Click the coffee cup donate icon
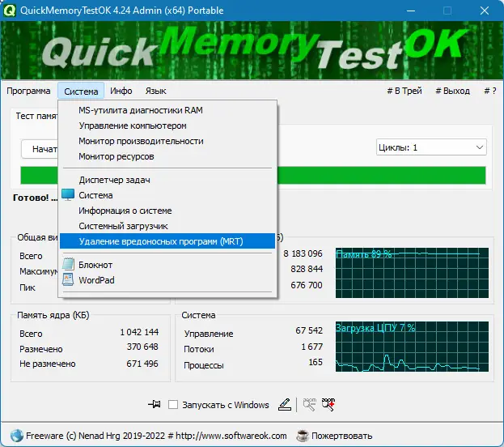504x447 pixels. 302,436
